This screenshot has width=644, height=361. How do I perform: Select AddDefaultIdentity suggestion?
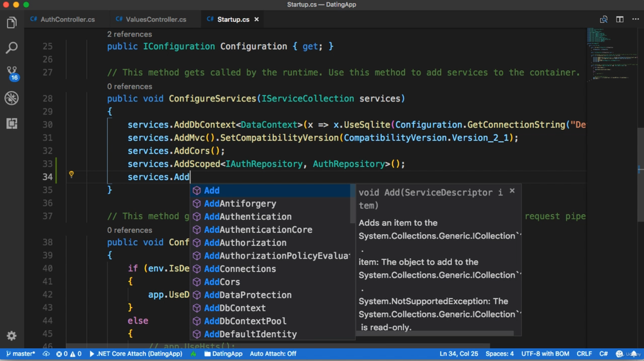point(270,335)
